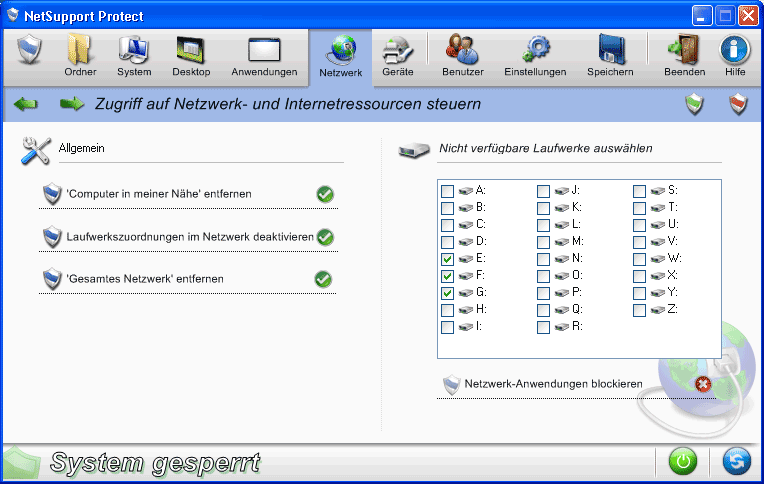Viewport: 764px width, 484px height.
Task: Click the 'Gesamtes Netzwerk' entfernen label
Action: [x=145, y=279]
